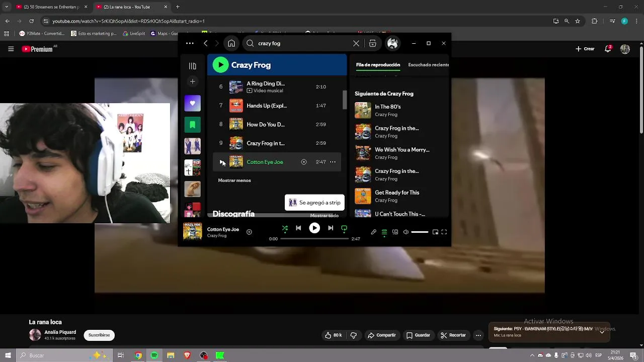The width and height of the screenshot is (644, 362).
Task: Go back in Spotify navigation
Action: (x=205, y=43)
